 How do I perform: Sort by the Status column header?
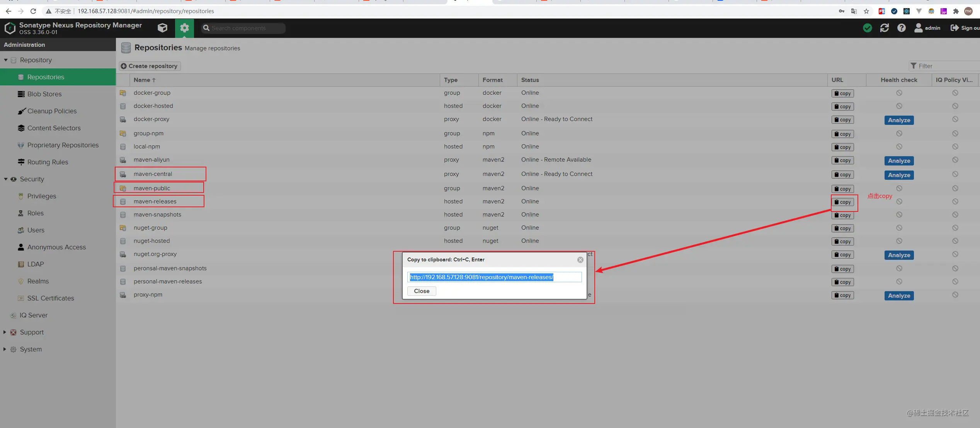672,80
